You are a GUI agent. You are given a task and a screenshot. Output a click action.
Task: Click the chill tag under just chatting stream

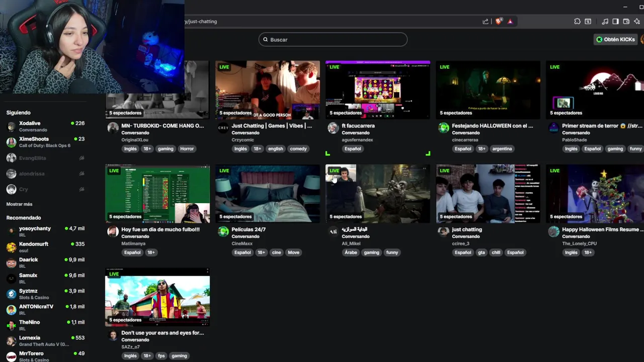496,252
